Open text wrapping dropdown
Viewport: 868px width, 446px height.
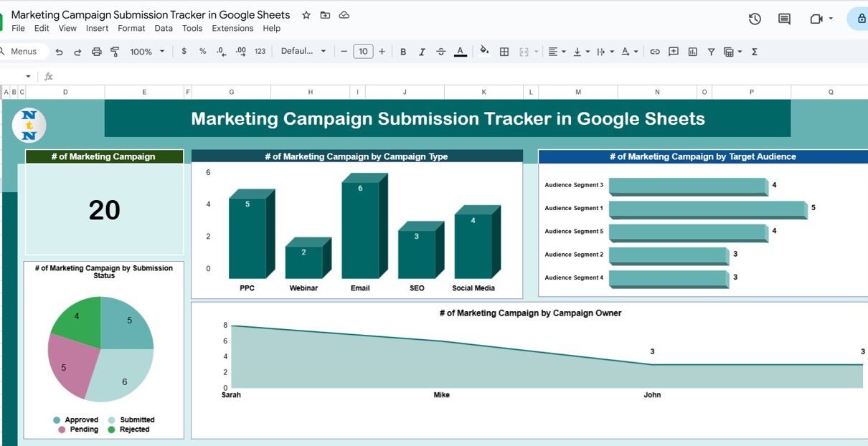coord(605,52)
